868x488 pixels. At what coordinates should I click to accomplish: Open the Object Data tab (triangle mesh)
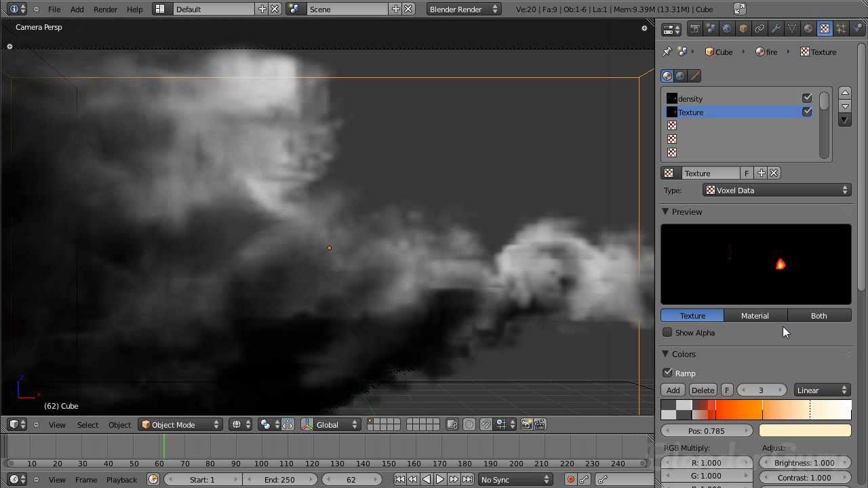click(792, 29)
